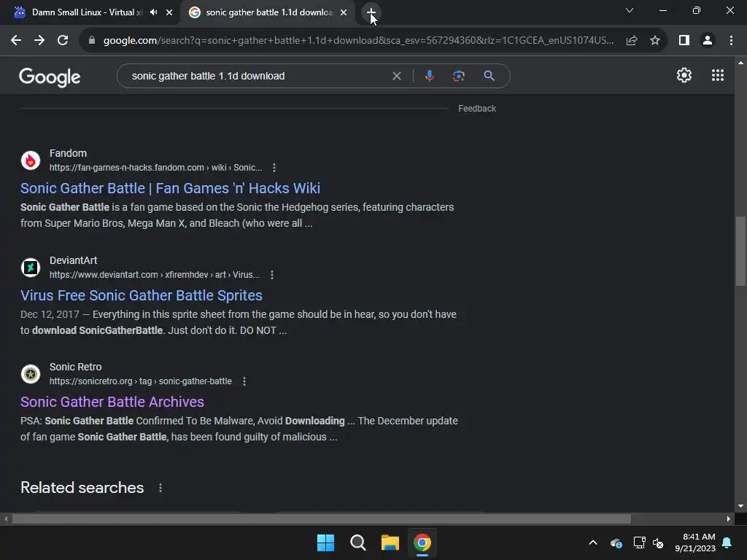Open more options for Fandom result
747x560 pixels.
pyautogui.click(x=274, y=168)
